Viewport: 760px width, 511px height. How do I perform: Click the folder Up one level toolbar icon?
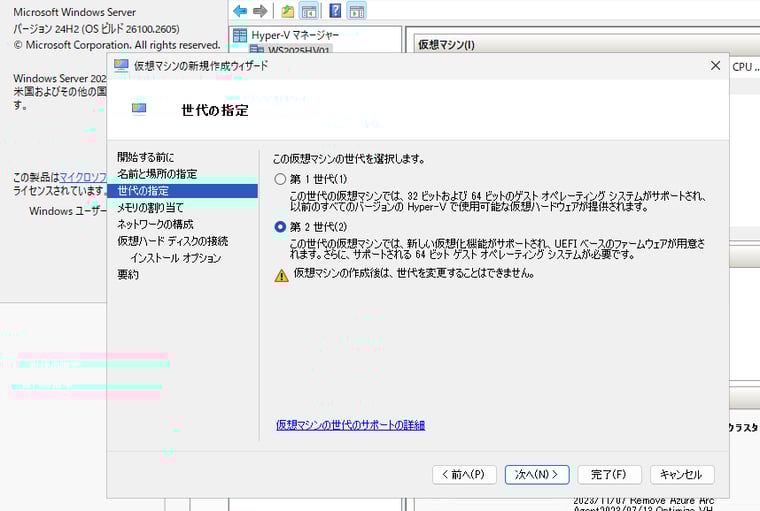coord(287,11)
